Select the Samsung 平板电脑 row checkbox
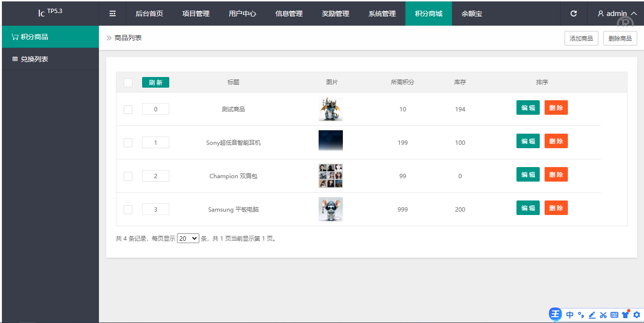 128,210
